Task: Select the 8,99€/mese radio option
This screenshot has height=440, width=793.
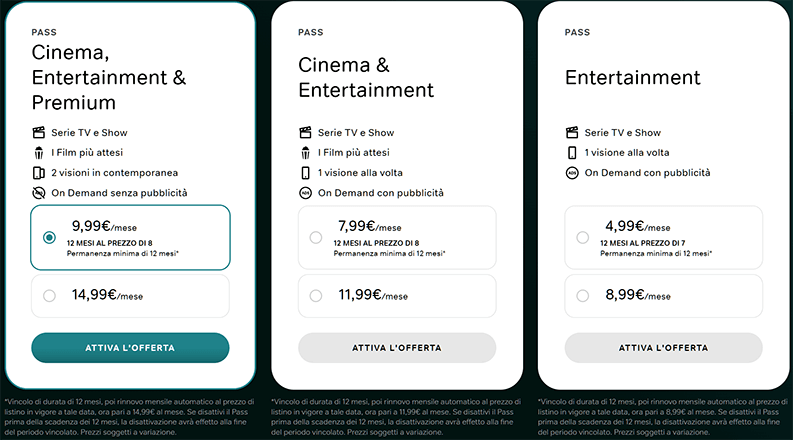Action: [583, 296]
